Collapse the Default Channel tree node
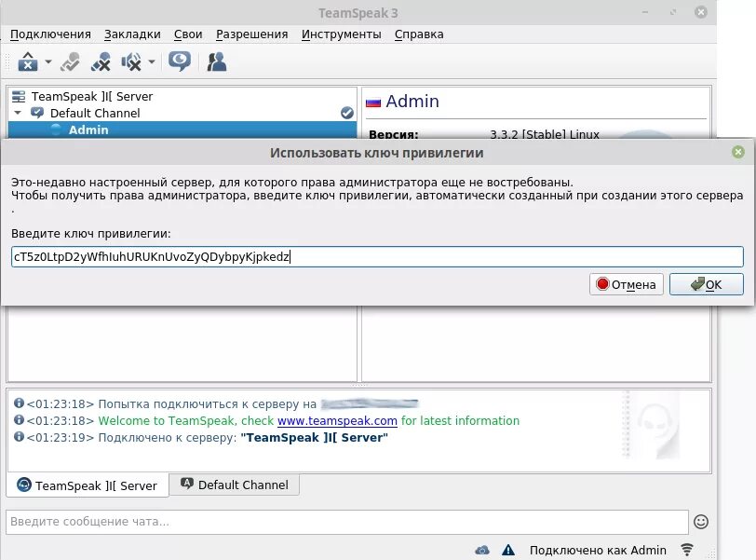 (x=18, y=113)
